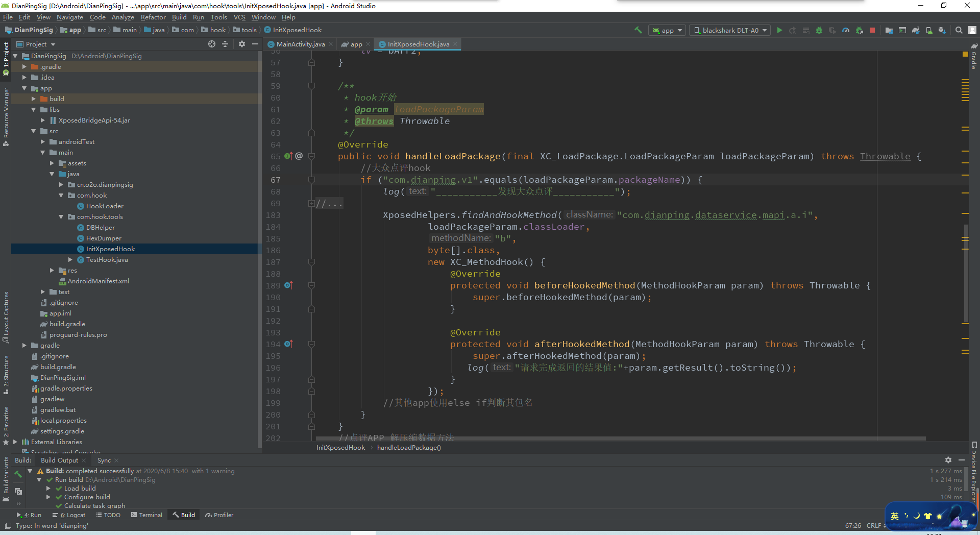Screen dimensions: 980x535
Task: Expand the build folder in app
Action: pyautogui.click(x=33, y=99)
